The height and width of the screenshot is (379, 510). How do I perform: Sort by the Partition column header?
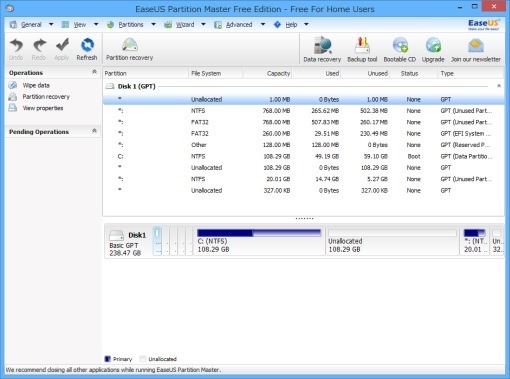click(146, 73)
